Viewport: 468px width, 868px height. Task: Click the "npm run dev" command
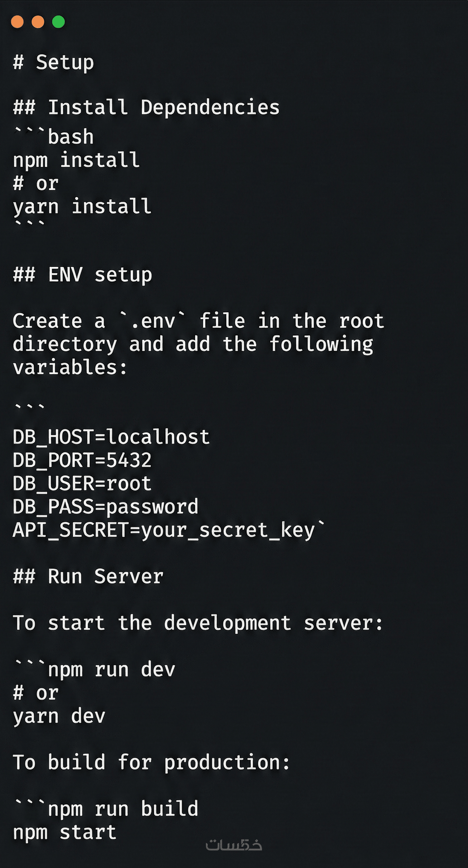(x=112, y=669)
